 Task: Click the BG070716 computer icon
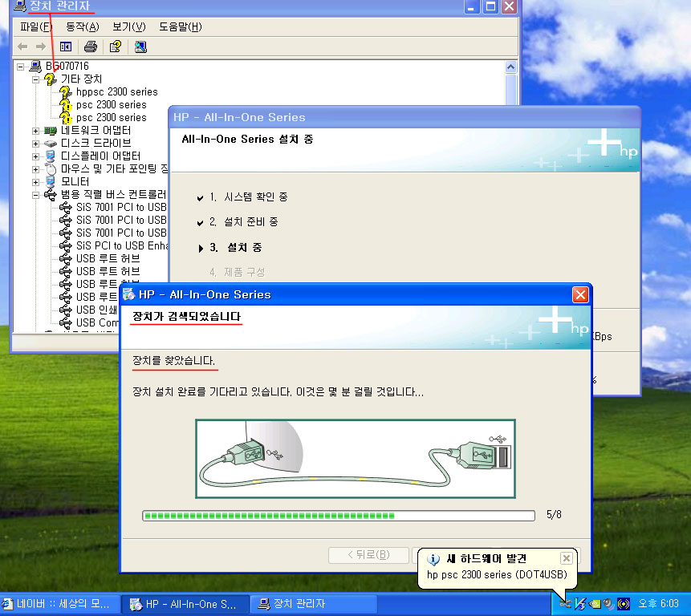(x=35, y=67)
